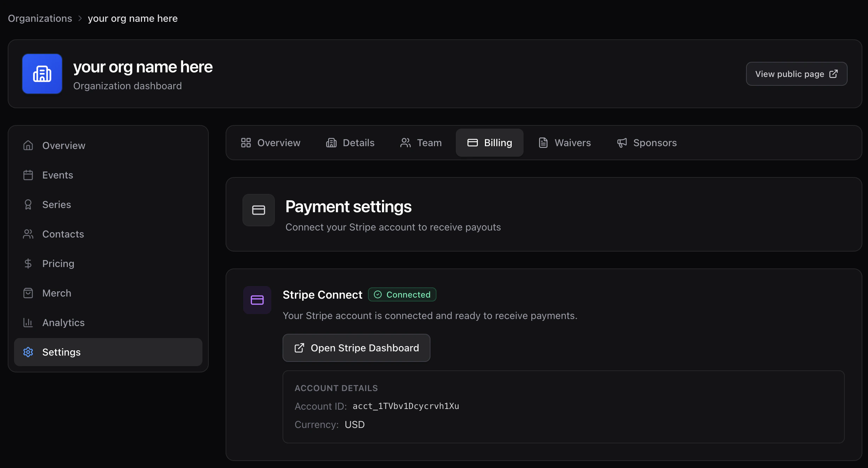
Task: Click the shopping bag icon beside Merch
Action: pos(28,293)
